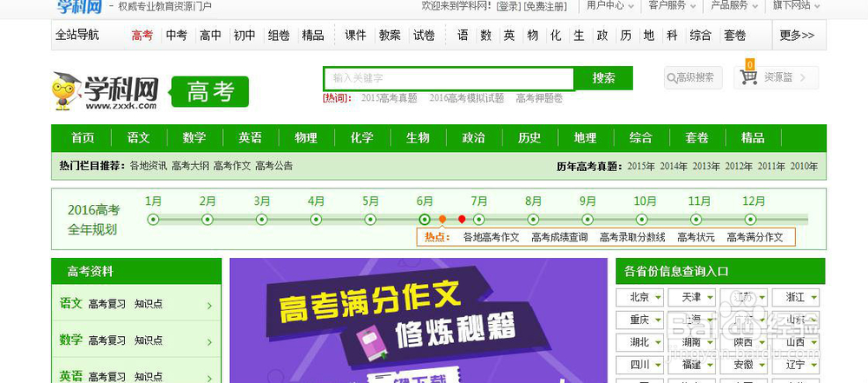Expand the 旗下网站 top menu

797,5
